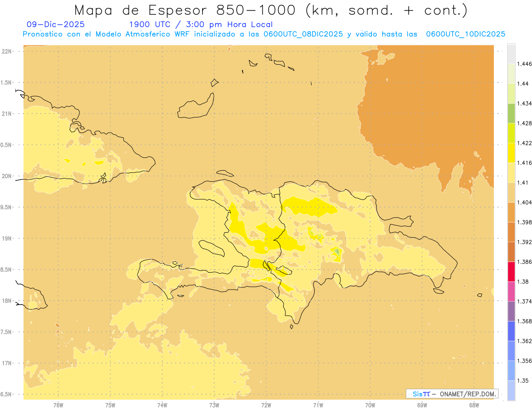Click the longitude label 73W
532x411 pixels.
coord(214,405)
